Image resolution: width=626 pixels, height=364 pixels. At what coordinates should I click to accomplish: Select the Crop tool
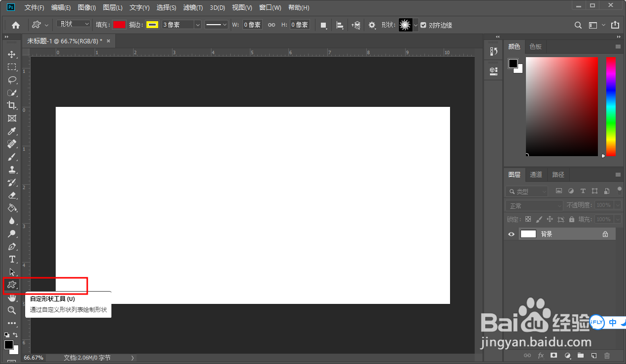(x=12, y=105)
